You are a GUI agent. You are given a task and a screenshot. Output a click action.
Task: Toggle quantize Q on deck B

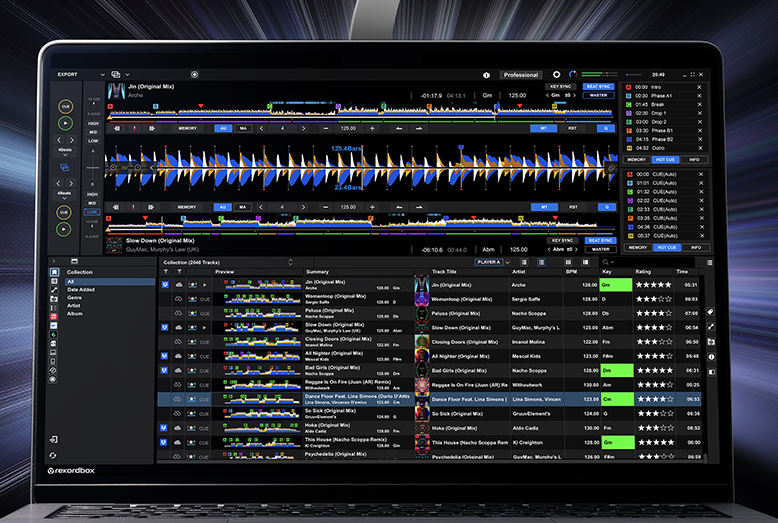[607, 207]
